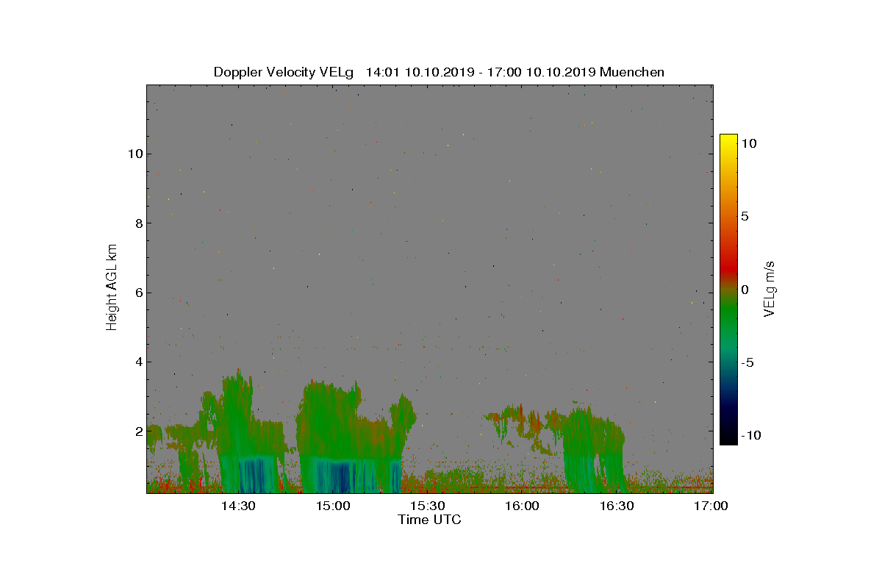Click the '14:30' time tick label
The width and height of the screenshot is (882, 588).
point(239,506)
